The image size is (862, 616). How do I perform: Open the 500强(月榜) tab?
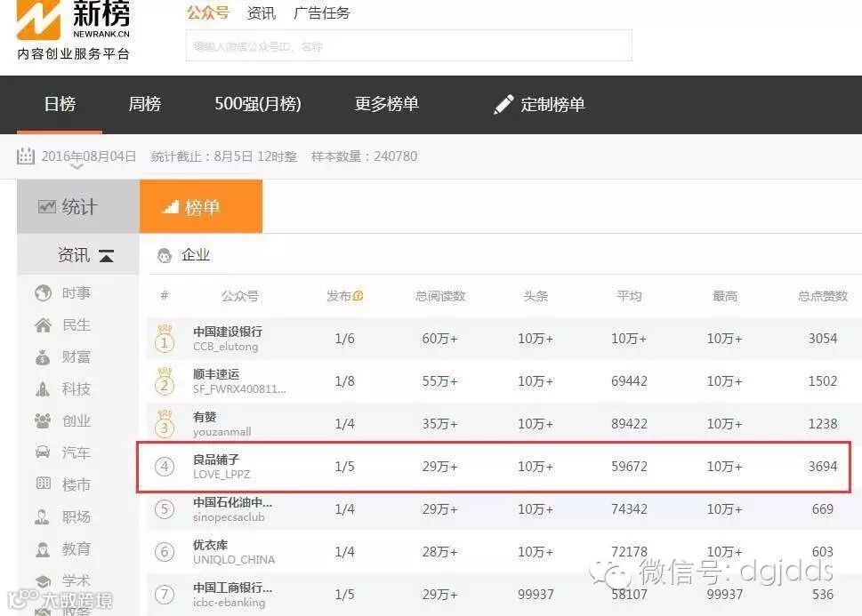(x=257, y=104)
